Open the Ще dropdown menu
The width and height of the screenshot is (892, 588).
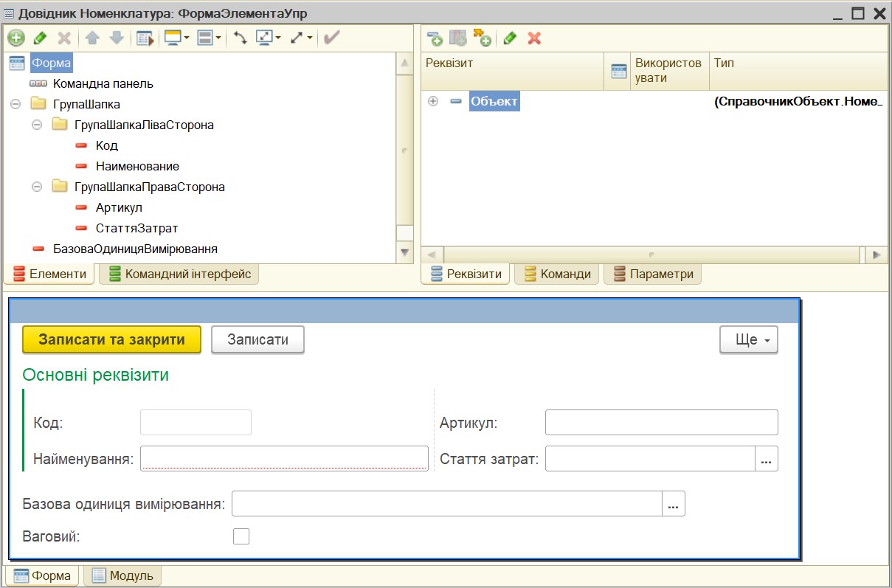point(749,340)
